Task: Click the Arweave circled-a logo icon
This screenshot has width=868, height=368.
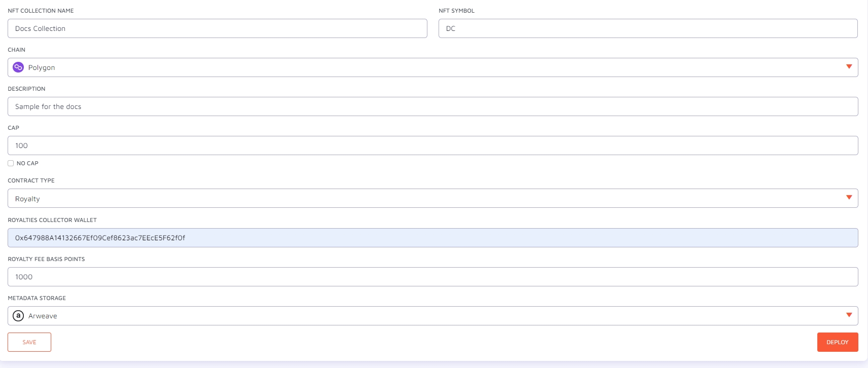Action: click(18, 316)
